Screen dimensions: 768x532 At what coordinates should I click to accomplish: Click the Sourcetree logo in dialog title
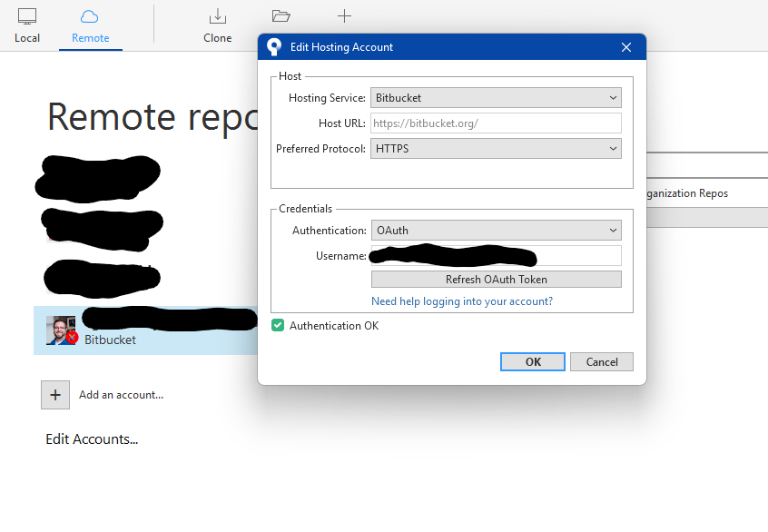(x=274, y=47)
